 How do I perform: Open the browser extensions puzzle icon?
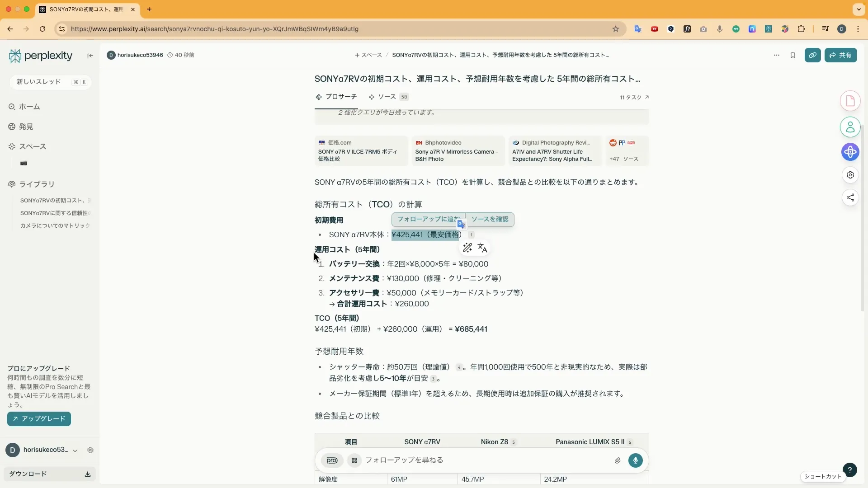click(x=802, y=28)
